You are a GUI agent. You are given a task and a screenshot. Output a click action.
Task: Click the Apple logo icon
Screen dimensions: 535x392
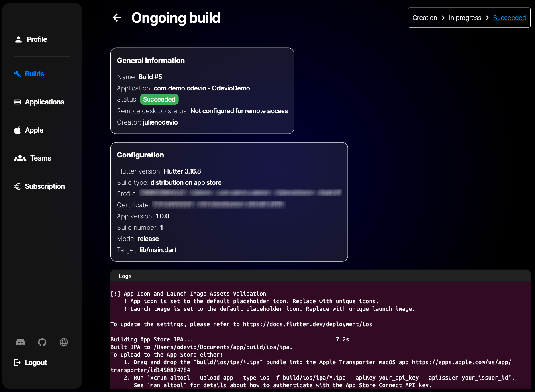18,130
